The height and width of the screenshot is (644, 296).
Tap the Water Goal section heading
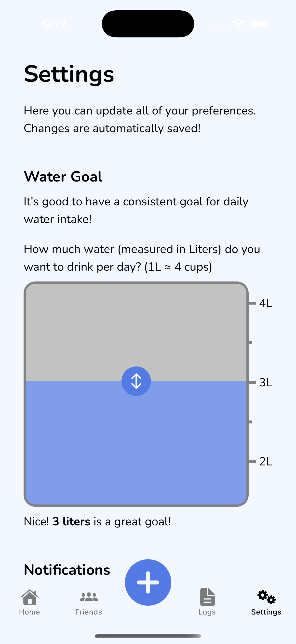pyautogui.click(x=63, y=177)
